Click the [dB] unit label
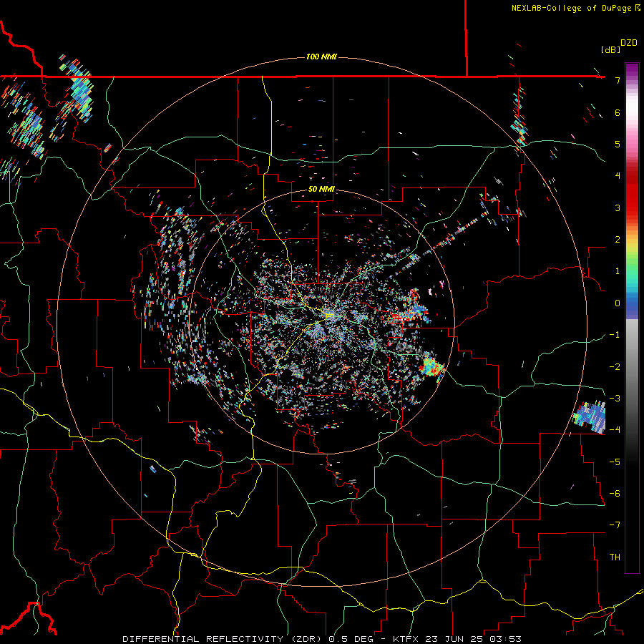The height and width of the screenshot is (644, 644). tap(610, 49)
